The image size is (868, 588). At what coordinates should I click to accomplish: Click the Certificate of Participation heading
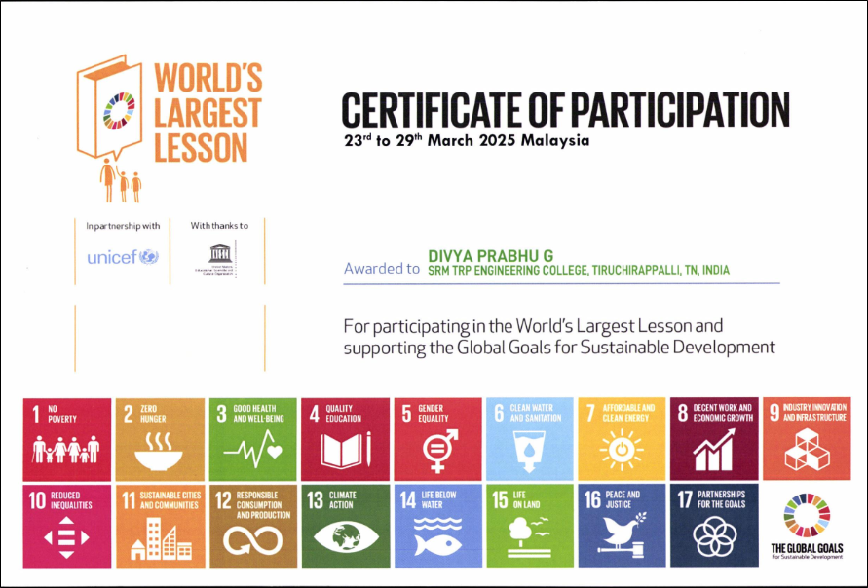pyautogui.click(x=565, y=110)
